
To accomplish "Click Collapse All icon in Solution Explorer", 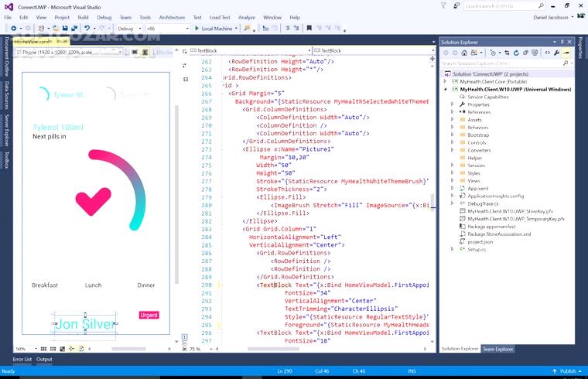I will point(526,53).
